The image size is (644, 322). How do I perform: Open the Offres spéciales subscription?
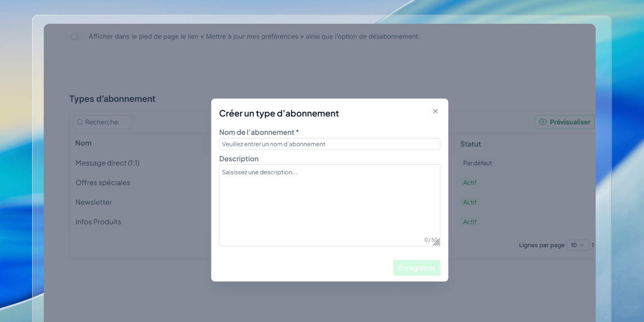pos(103,183)
